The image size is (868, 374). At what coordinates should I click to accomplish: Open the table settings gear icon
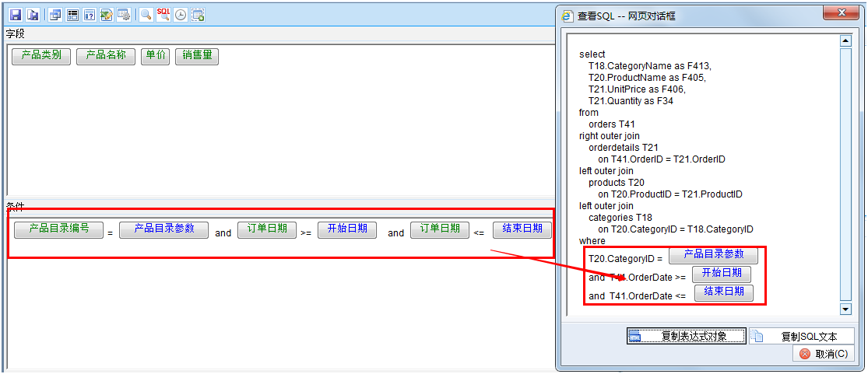(x=124, y=15)
